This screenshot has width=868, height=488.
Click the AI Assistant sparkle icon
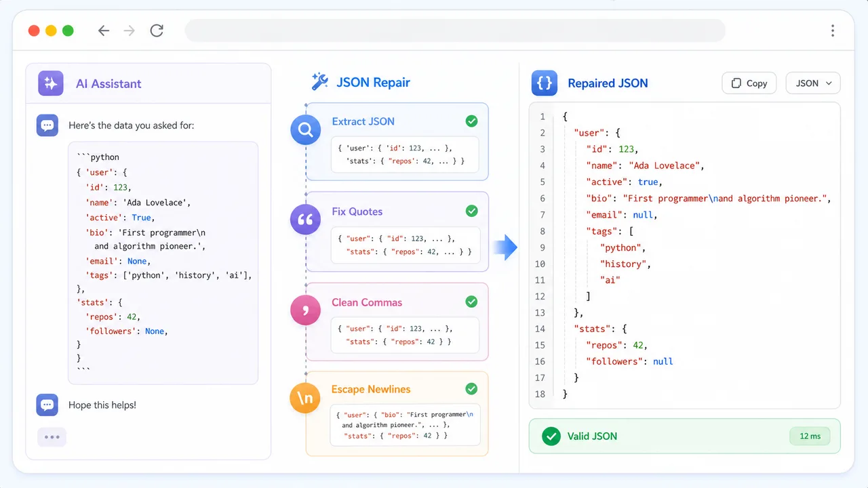[x=51, y=83]
